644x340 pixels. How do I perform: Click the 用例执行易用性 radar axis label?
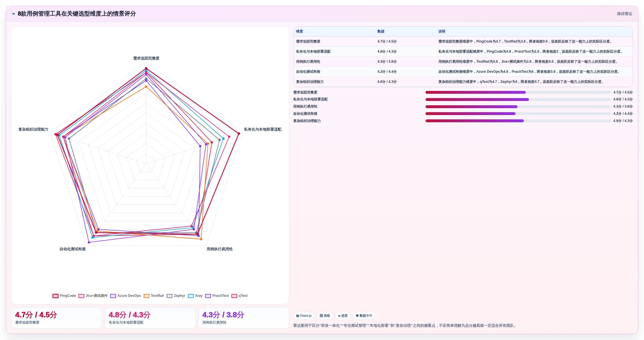click(220, 249)
